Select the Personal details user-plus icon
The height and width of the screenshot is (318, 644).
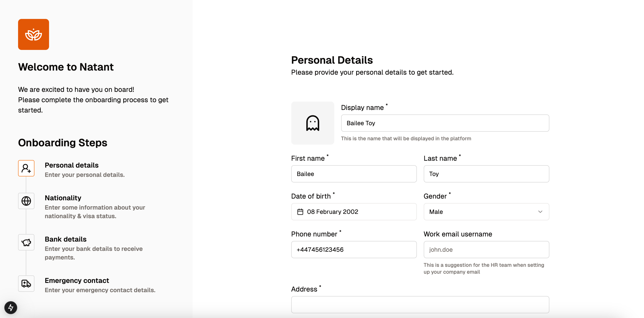click(26, 168)
